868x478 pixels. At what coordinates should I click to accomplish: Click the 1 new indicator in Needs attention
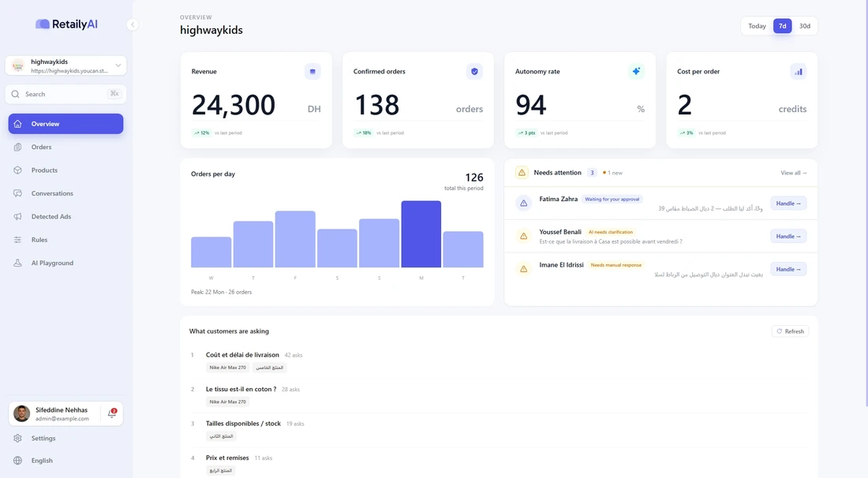[613, 174]
